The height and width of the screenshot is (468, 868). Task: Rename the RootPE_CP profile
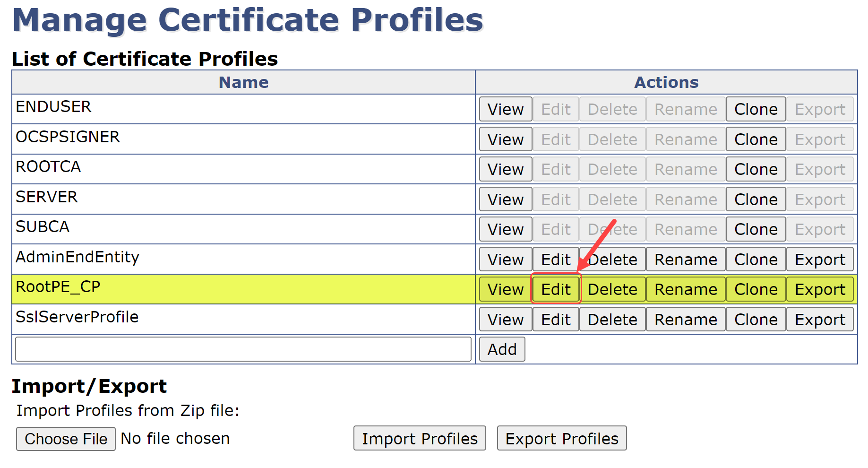[x=686, y=289]
